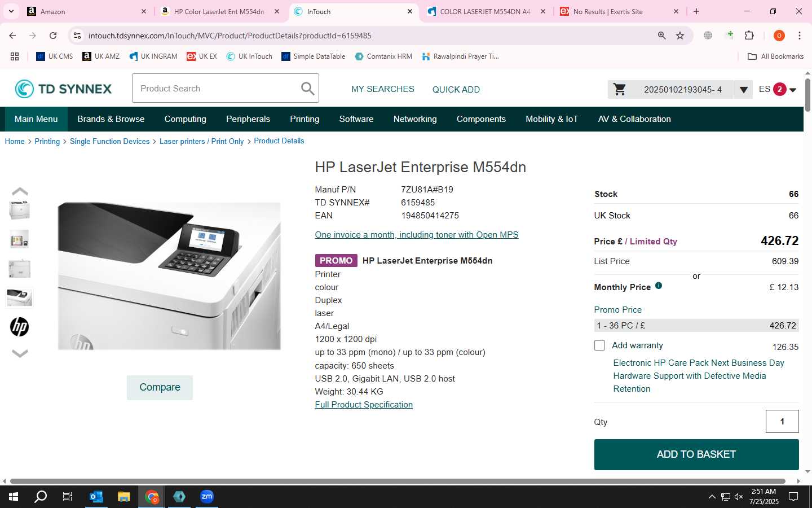The image size is (812, 508).
Task: Select the HP logo thumbnail
Action: (x=20, y=327)
